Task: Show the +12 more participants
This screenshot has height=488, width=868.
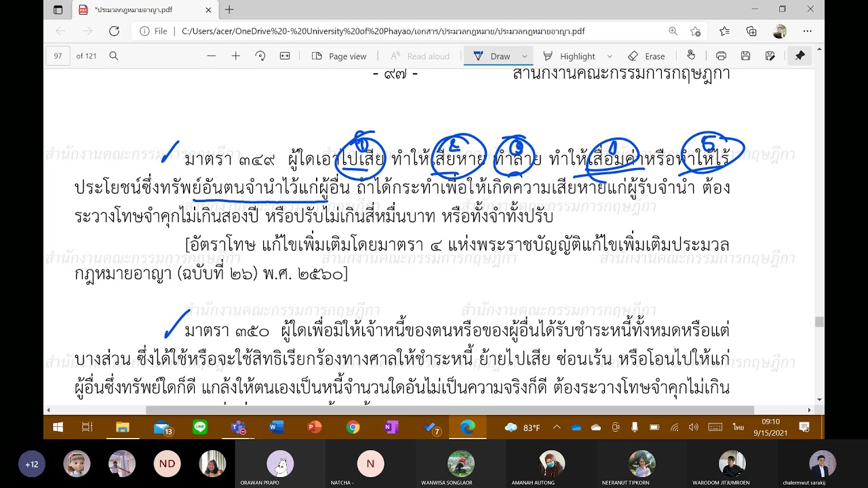Action: tap(31, 464)
